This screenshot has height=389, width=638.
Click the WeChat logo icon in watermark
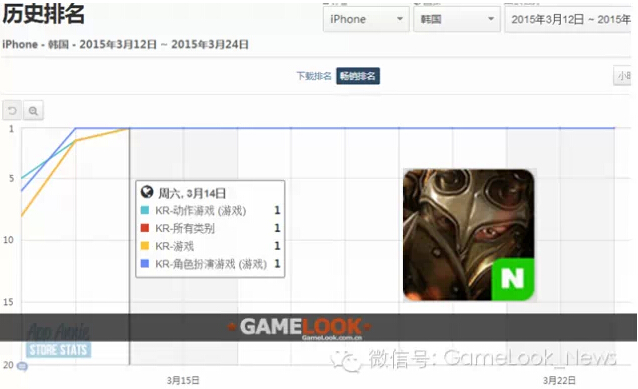(x=346, y=360)
